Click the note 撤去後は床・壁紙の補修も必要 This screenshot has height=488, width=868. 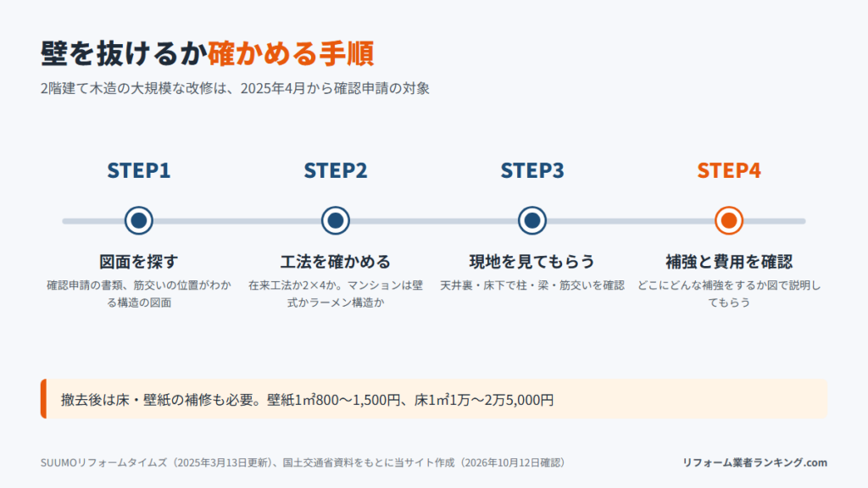point(434,399)
